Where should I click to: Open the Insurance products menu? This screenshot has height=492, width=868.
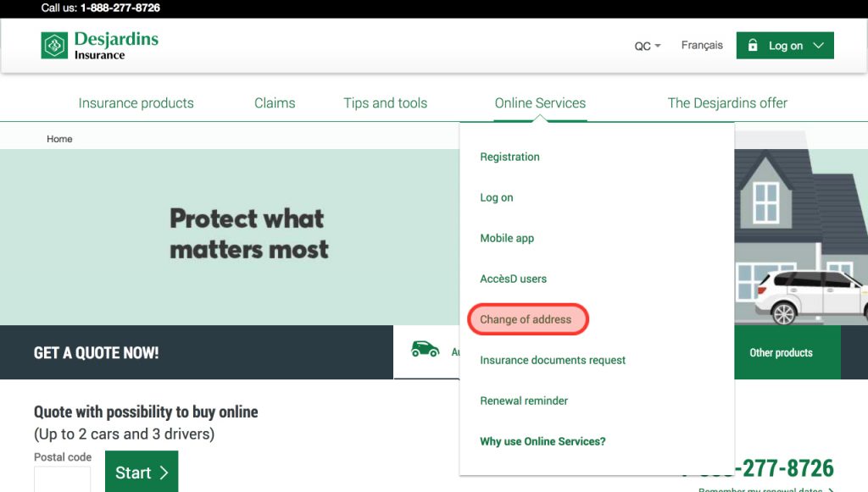click(x=136, y=102)
